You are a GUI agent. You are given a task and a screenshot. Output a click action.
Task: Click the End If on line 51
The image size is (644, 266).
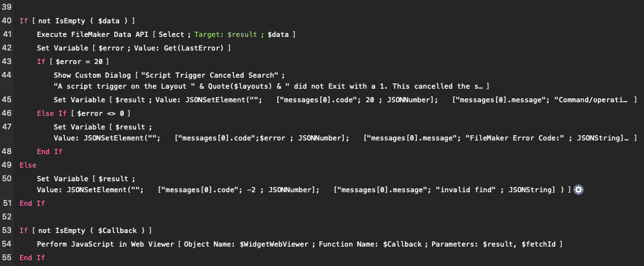pyautogui.click(x=32, y=203)
